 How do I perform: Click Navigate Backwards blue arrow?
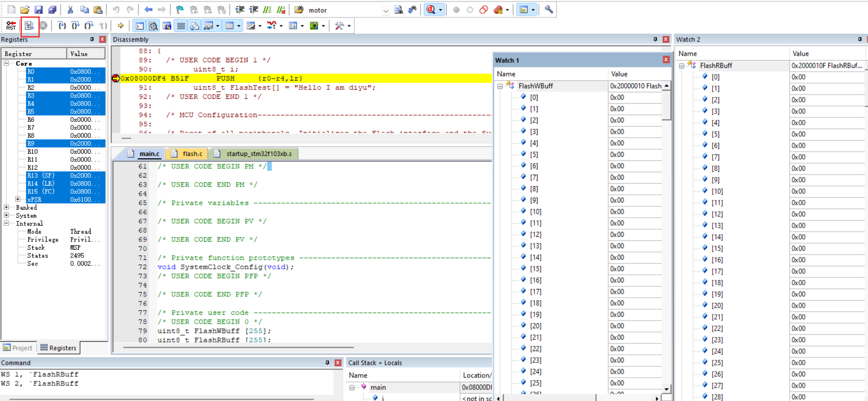point(148,10)
